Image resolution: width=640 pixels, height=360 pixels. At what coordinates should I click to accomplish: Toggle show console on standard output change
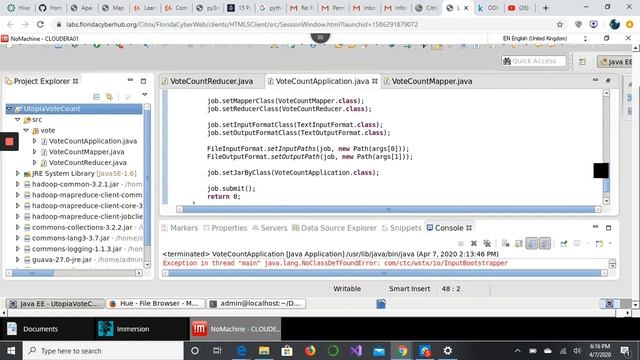click(x=532, y=243)
